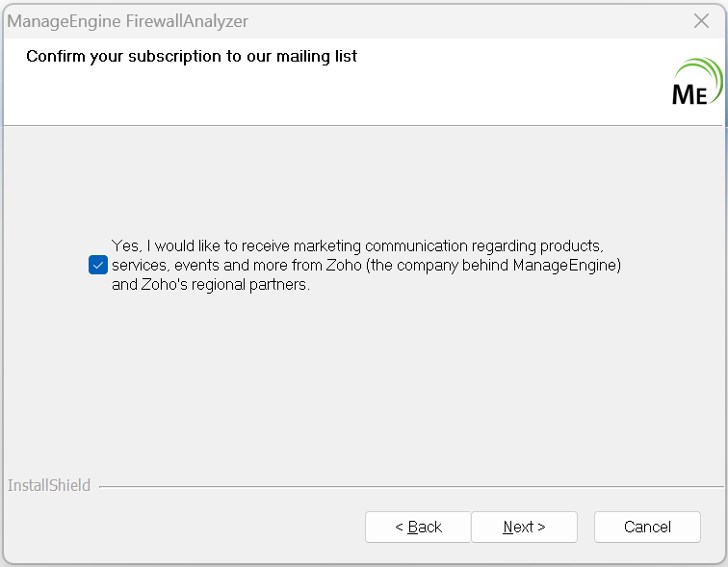The image size is (728, 567).
Task: Click the InstallShield label text
Action: 49,486
